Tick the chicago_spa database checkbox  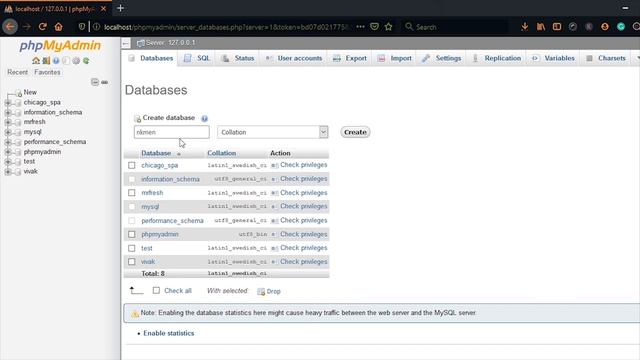click(131, 165)
